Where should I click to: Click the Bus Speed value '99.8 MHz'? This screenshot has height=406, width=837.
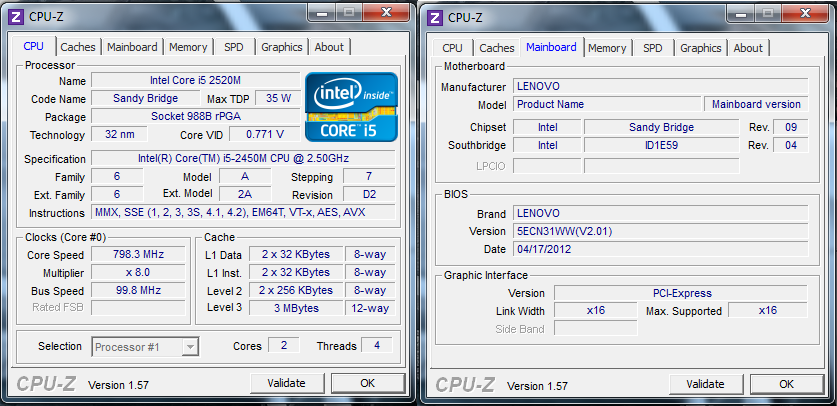[x=138, y=290]
